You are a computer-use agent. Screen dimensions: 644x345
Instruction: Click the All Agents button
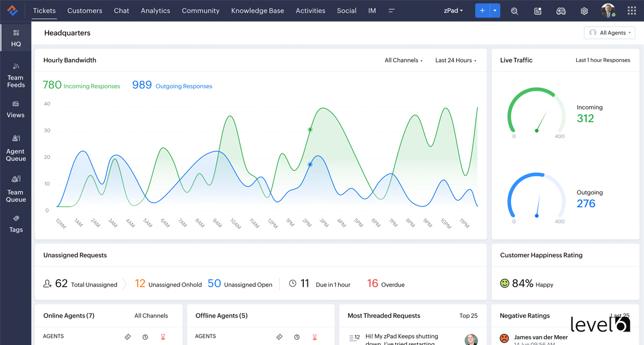point(609,33)
